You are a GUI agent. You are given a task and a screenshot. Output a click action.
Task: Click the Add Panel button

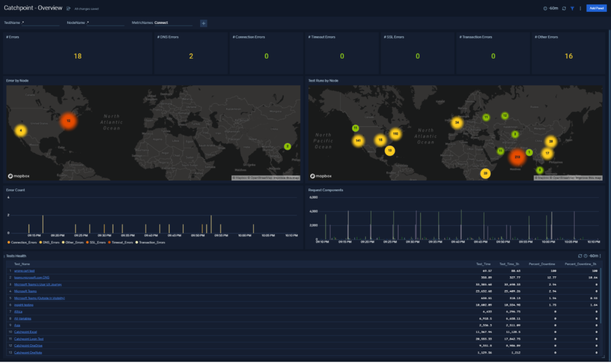click(595, 8)
